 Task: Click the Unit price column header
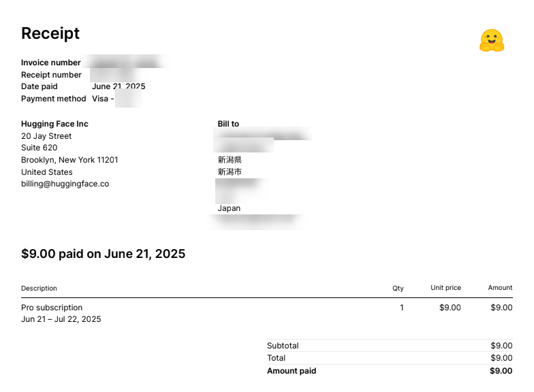tap(445, 288)
